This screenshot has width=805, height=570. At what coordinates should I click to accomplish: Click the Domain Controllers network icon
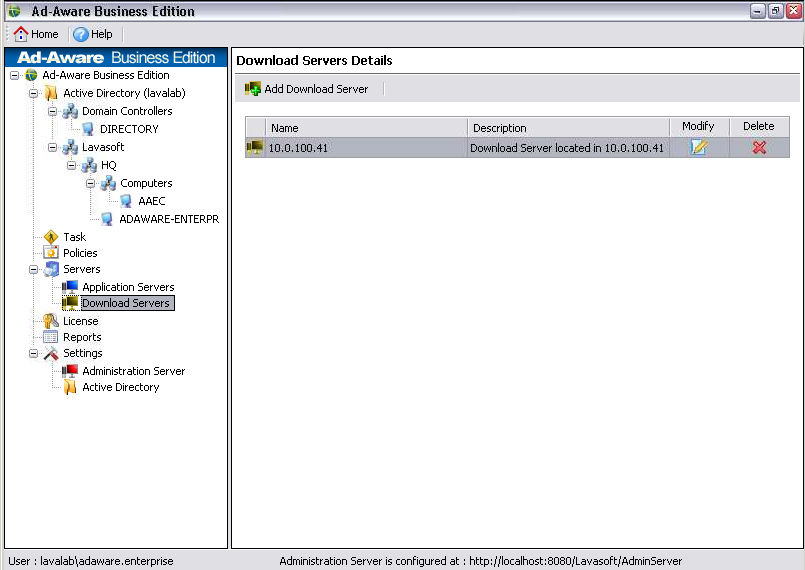click(x=70, y=111)
